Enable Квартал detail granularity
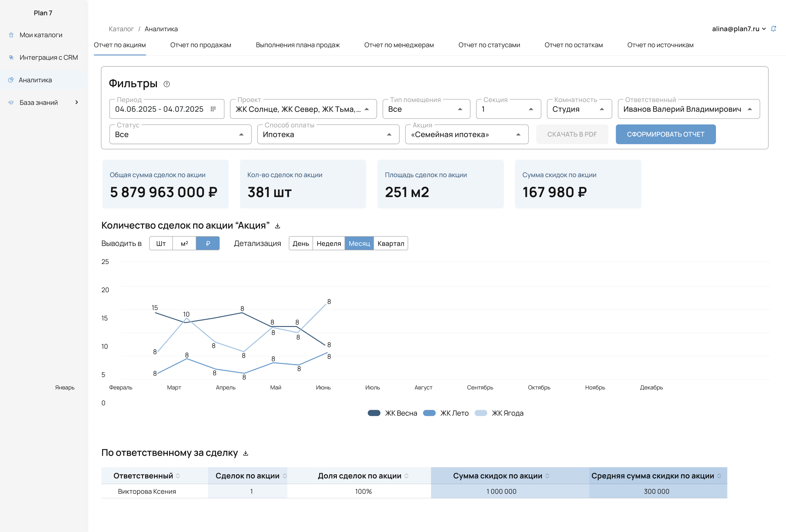The width and height of the screenshot is (786, 532). [391, 243]
